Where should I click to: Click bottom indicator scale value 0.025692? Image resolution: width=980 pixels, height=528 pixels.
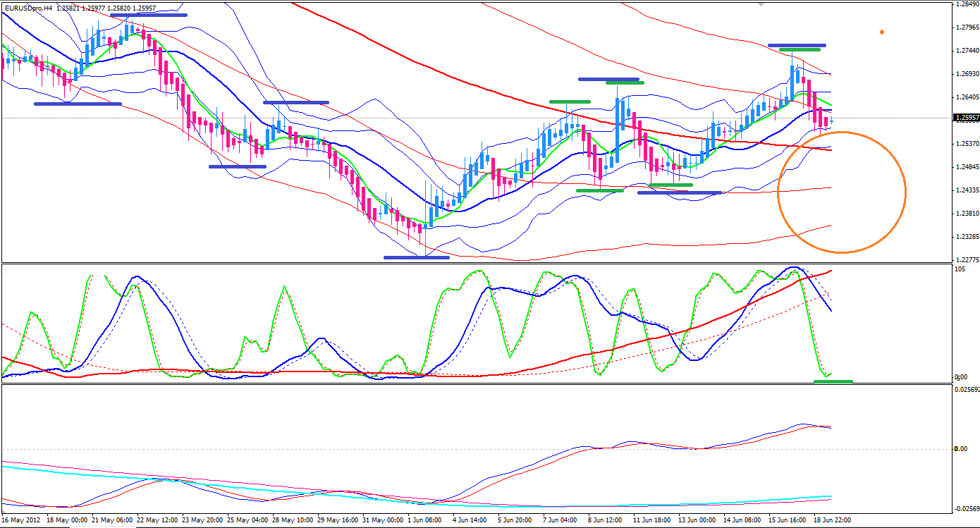pyautogui.click(x=966, y=389)
